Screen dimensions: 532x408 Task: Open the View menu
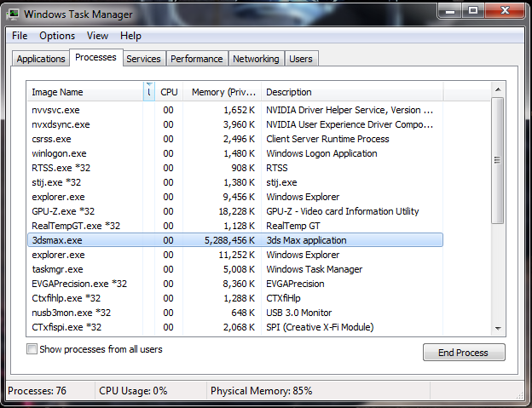point(97,36)
